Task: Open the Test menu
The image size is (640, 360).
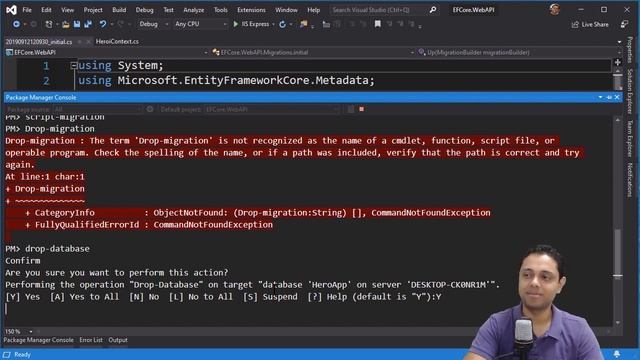Action: click(x=169, y=10)
